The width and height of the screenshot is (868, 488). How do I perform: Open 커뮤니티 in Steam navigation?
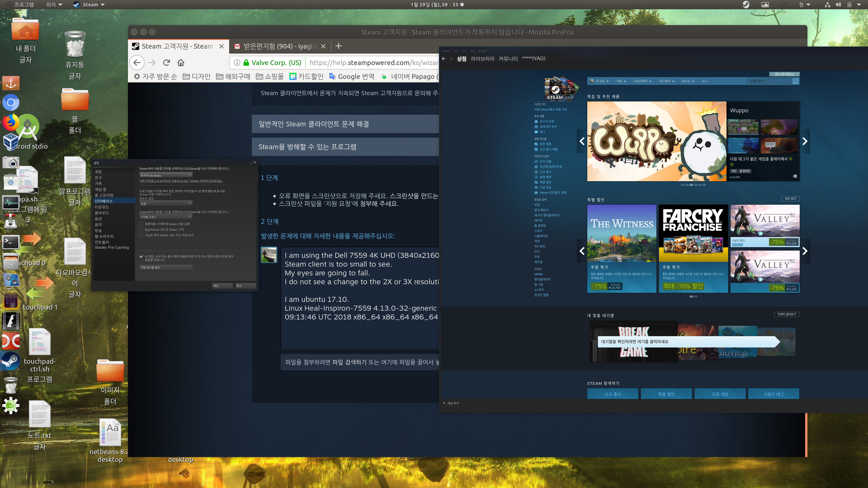[508, 59]
